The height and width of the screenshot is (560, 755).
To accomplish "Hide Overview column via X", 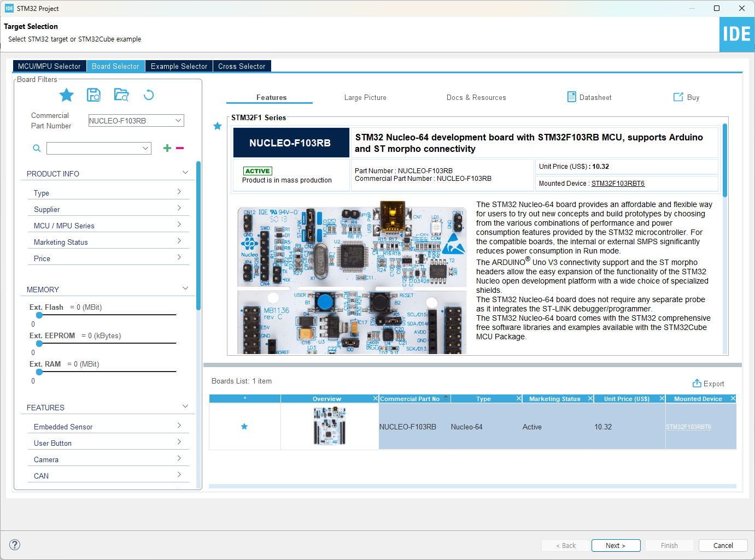I will [x=376, y=399].
